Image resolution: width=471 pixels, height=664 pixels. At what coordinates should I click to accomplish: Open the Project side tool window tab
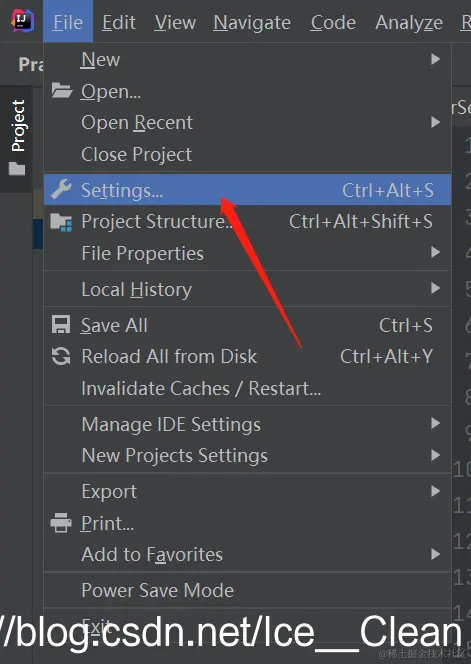pyautogui.click(x=18, y=125)
